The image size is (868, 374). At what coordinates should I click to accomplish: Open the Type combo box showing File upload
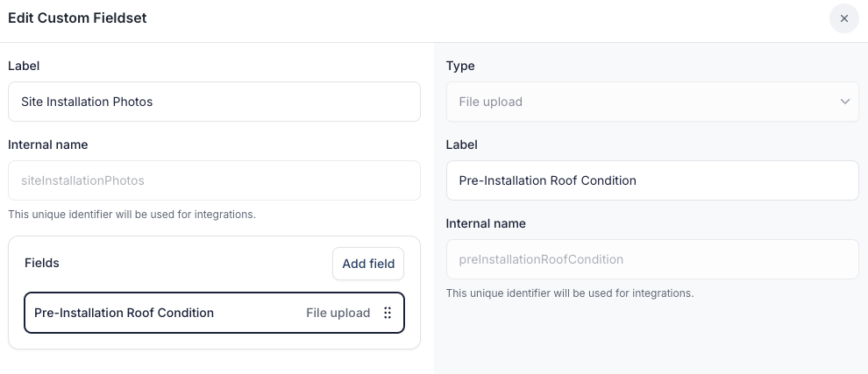pos(651,102)
